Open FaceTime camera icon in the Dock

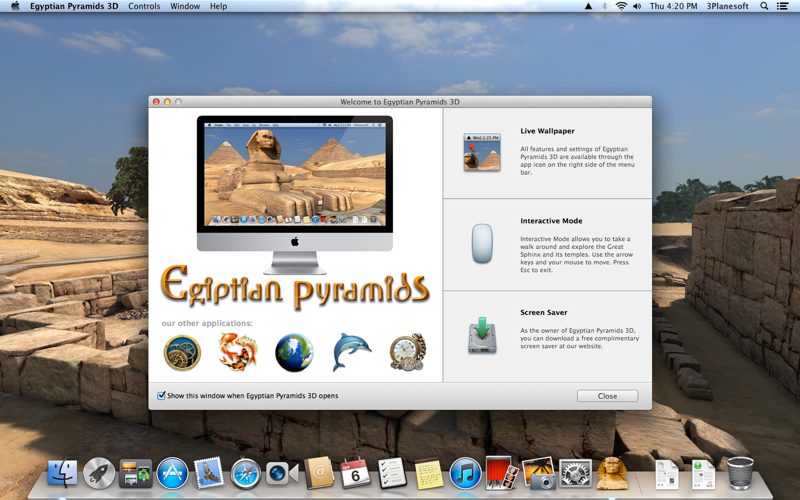282,474
